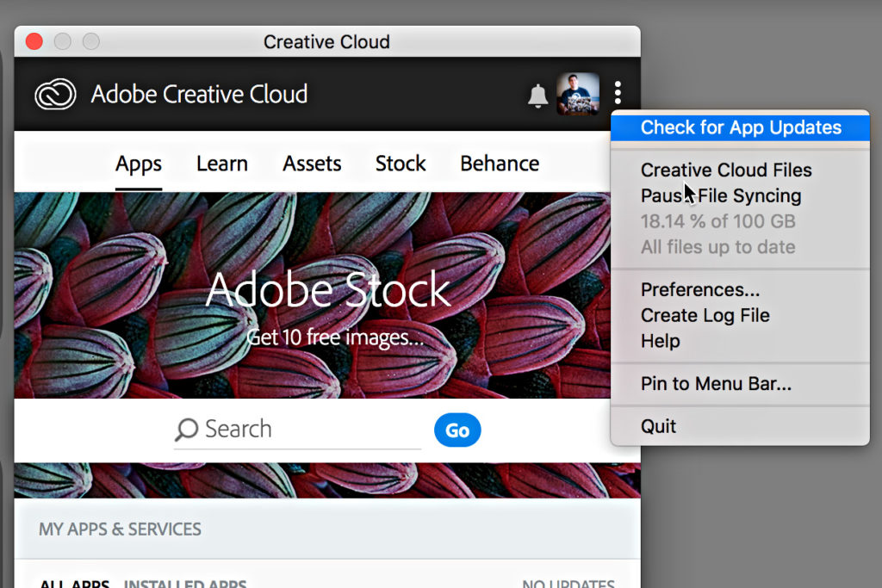Quit Creative Cloud from the menu

[x=658, y=427]
